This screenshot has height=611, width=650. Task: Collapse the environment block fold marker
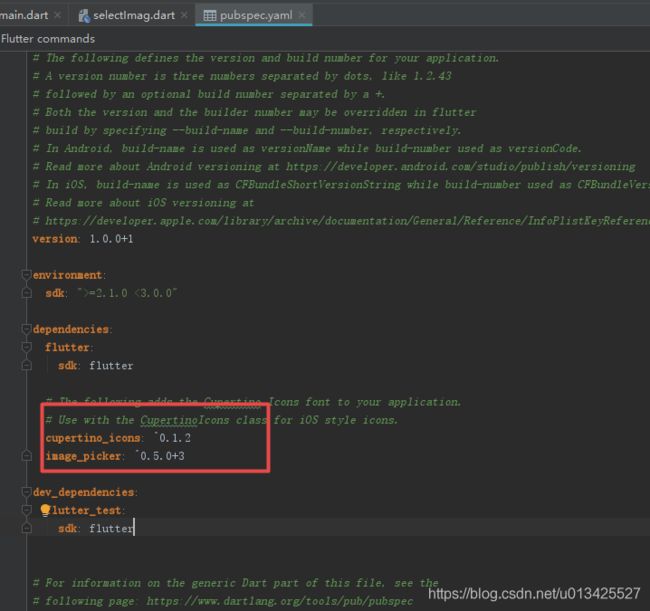(x=26, y=275)
